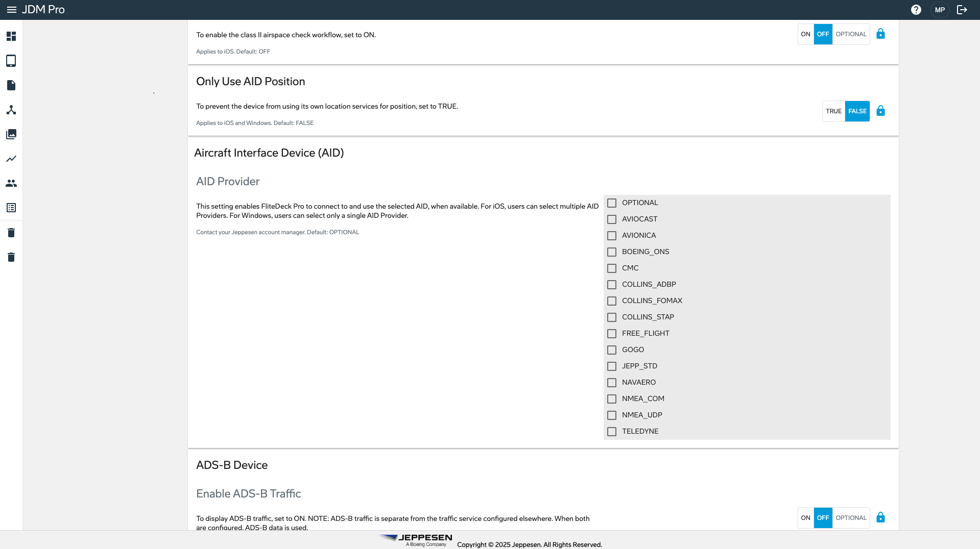Check the COLLINS_STAP provider checkbox
The image size is (980, 549).
pyautogui.click(x=612, y=317)
